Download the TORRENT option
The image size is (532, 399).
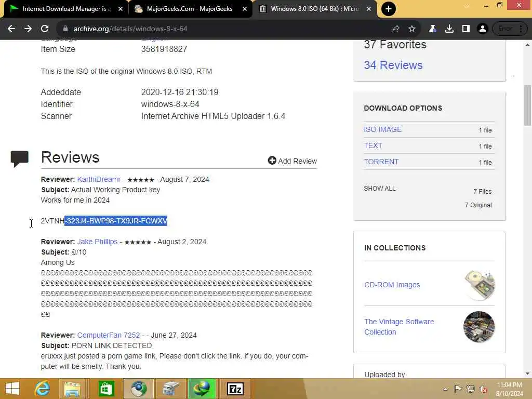pyautogui.click(x=381, y=162)
